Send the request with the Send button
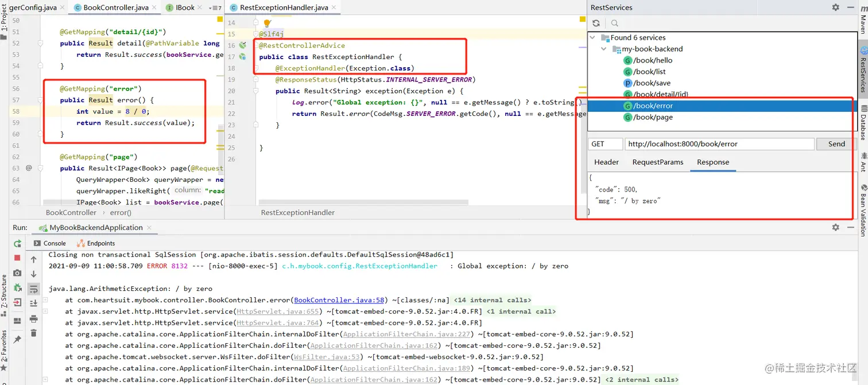This screenshot has width=868, height=385. coord(836,144)
